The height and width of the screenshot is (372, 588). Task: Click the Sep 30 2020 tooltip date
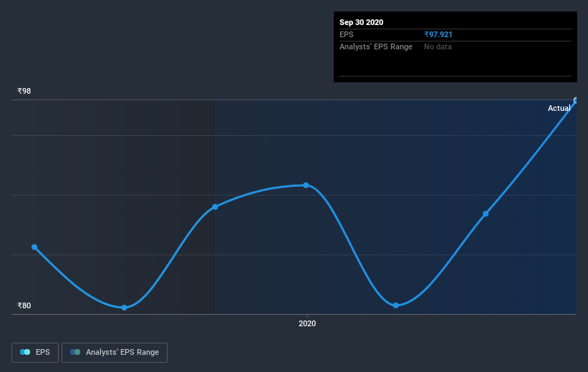[x=361, y=22]
